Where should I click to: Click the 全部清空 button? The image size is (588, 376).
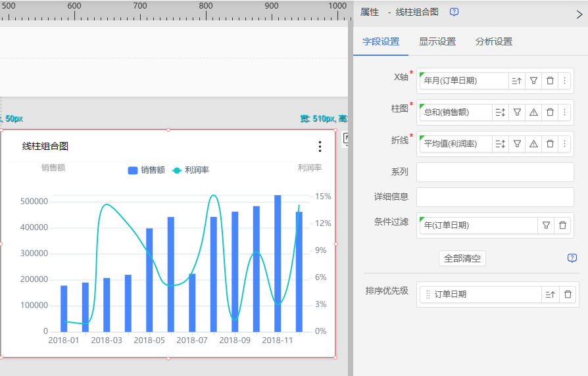point(462,258)
